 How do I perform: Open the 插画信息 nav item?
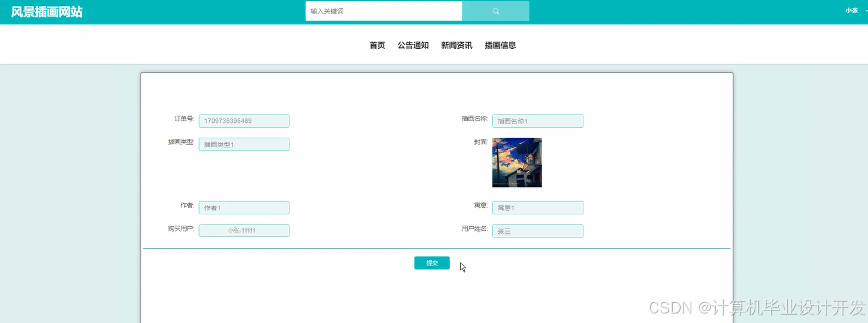tap(500, 45)
